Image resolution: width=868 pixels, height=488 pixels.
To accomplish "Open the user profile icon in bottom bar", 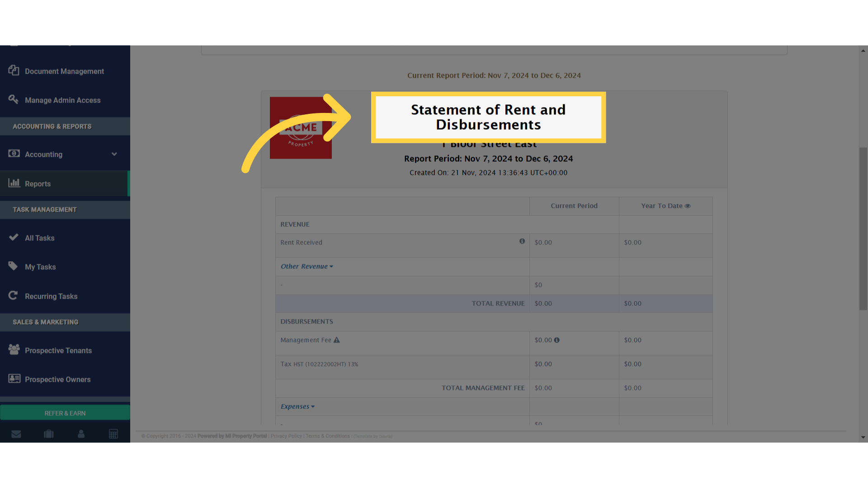I will (x=81, y=434).
